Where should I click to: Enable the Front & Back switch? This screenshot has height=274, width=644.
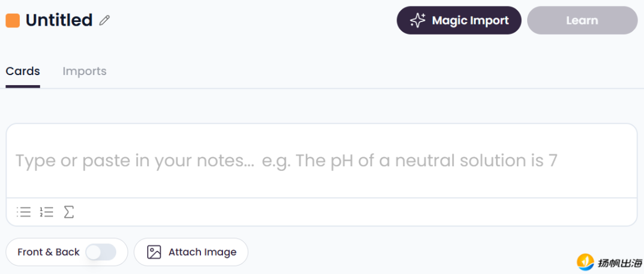pyautogui.click(x=100, y=252)
